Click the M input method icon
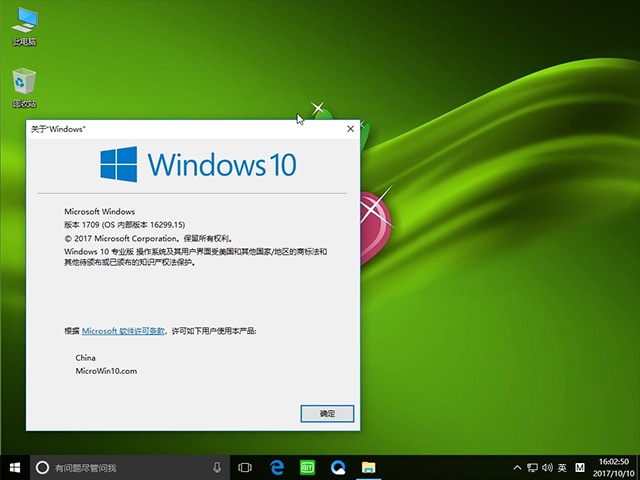 (x=580, y=468)
